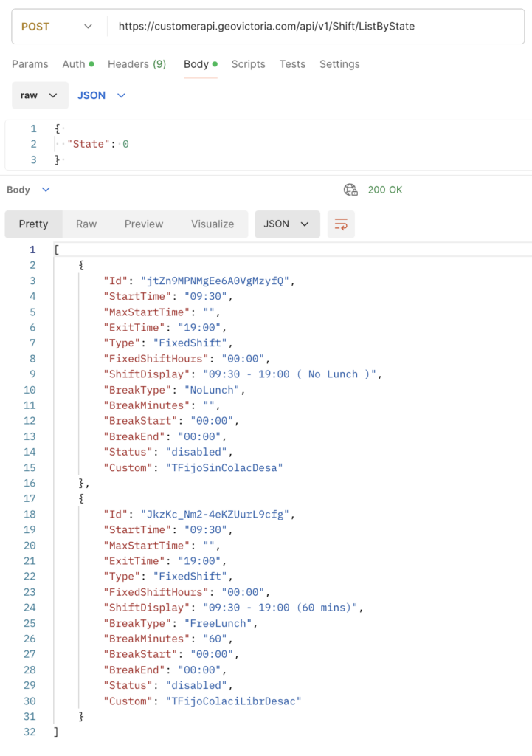The width and height of the screenshot is (532, 756).
Task: Expand the raw body type dropdown
Action: pos(40,95)
